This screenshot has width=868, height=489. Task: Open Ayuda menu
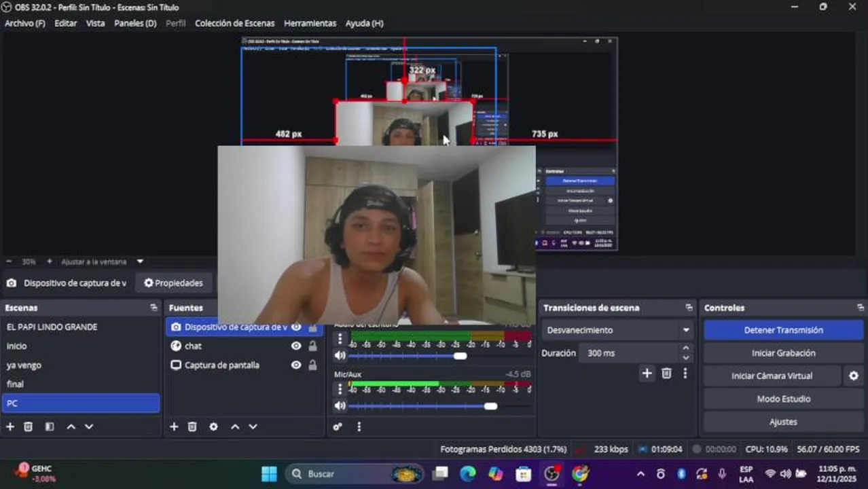point(364,23)
